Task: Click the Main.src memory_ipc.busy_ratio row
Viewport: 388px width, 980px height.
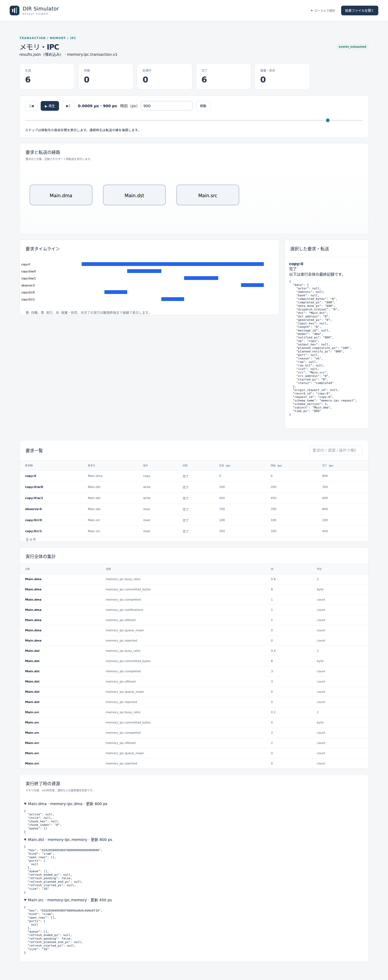Action: pyautogui.click(x=194, y=712)
